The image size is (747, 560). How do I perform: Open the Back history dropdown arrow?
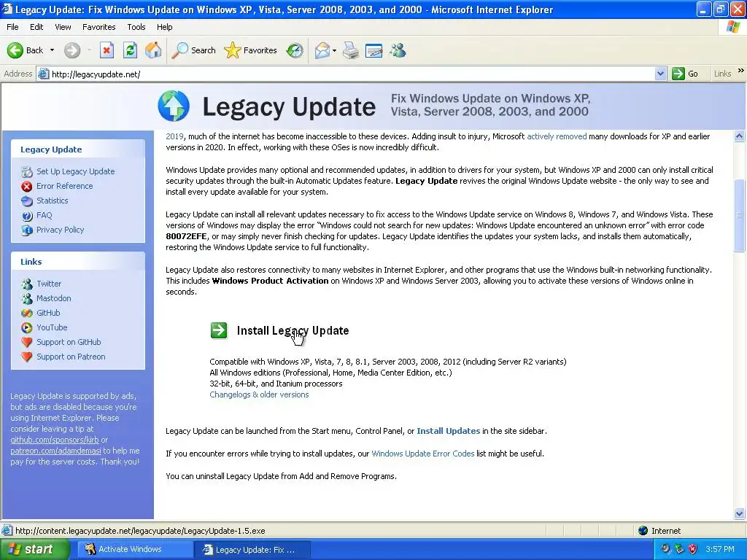point(52,50)
